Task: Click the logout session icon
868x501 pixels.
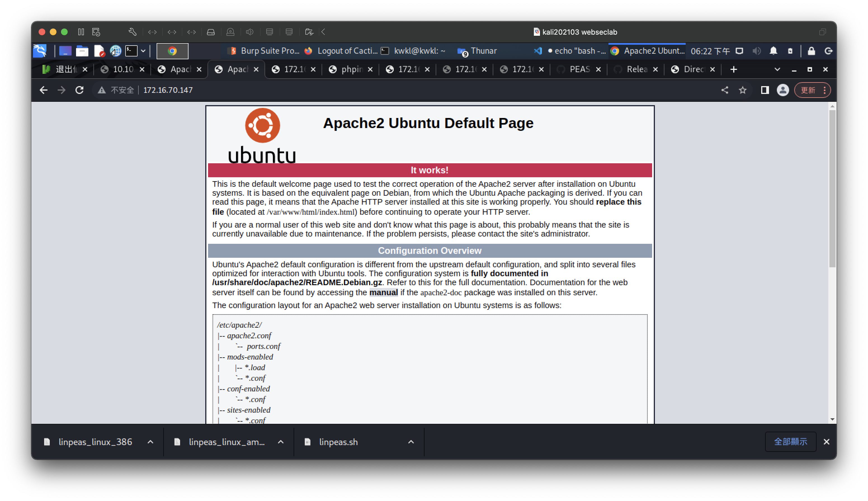Action: click(828, 51)
